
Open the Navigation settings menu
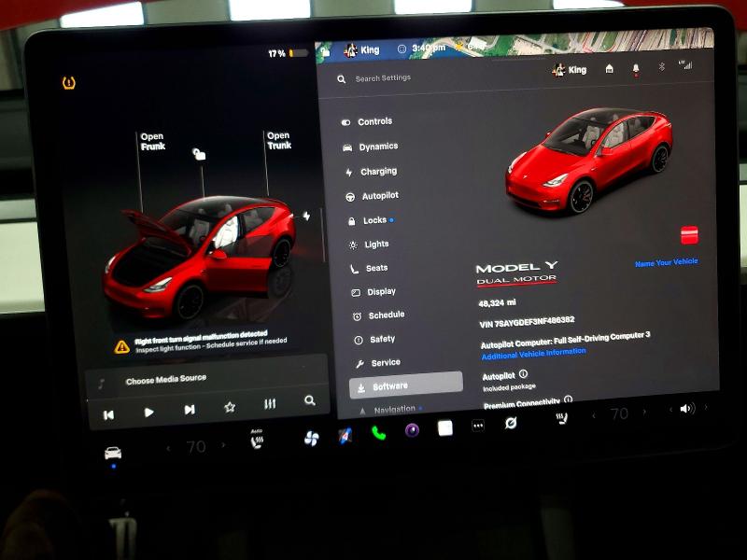tap(388, 410)
